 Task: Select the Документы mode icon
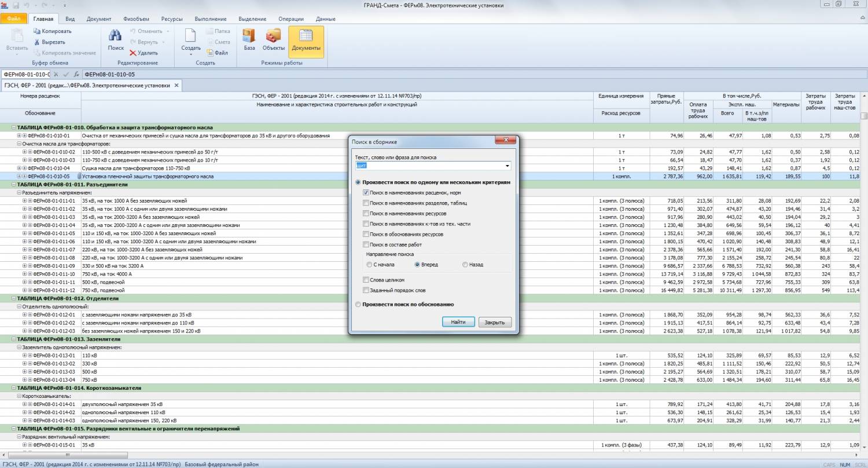tap(306, 36)
